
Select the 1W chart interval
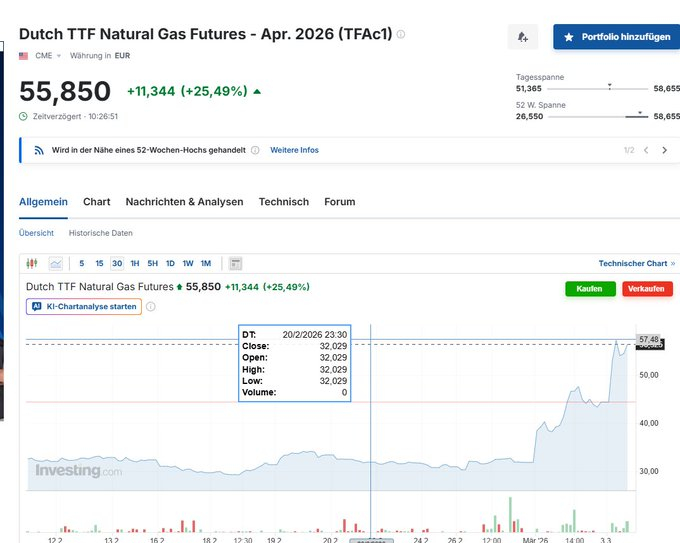pos(187,263)
